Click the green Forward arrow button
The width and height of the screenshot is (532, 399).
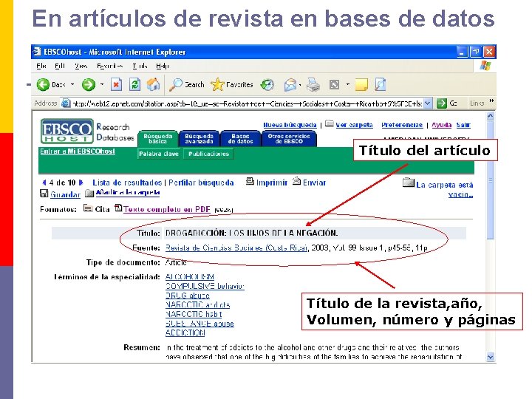tap(89, 84)
